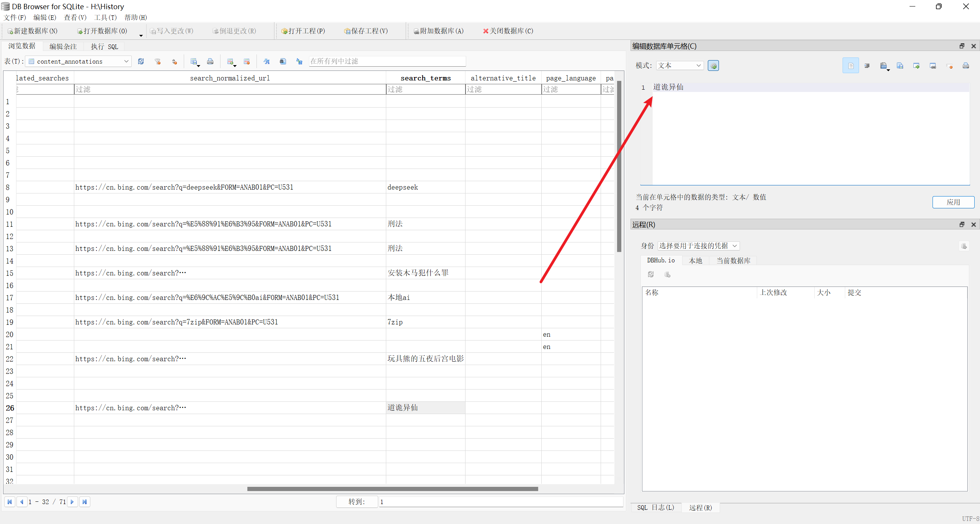Click the 应用 apply button

[x=953, y=202]
